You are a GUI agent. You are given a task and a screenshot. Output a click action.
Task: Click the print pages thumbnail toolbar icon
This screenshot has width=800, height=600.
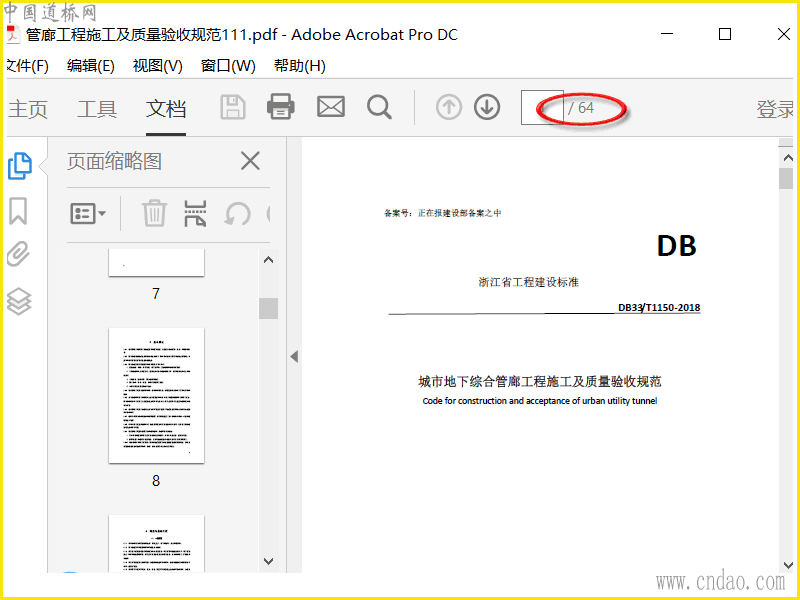(195, 213)
